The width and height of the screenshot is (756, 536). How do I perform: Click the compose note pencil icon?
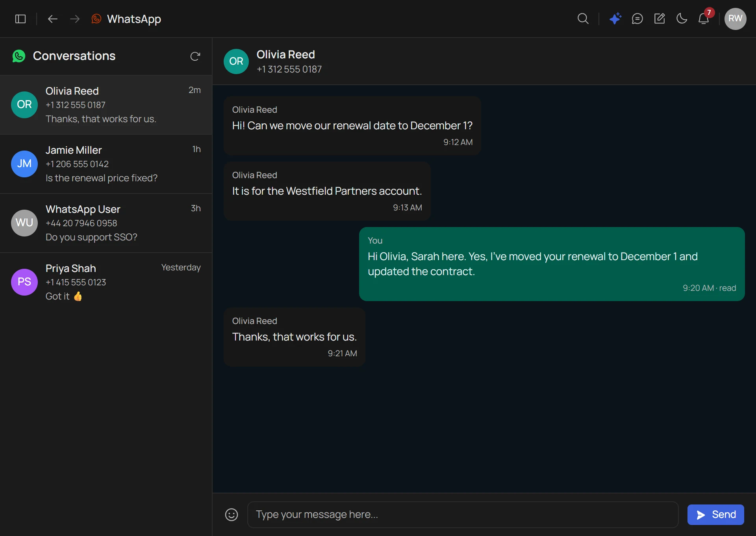[660, 19]
